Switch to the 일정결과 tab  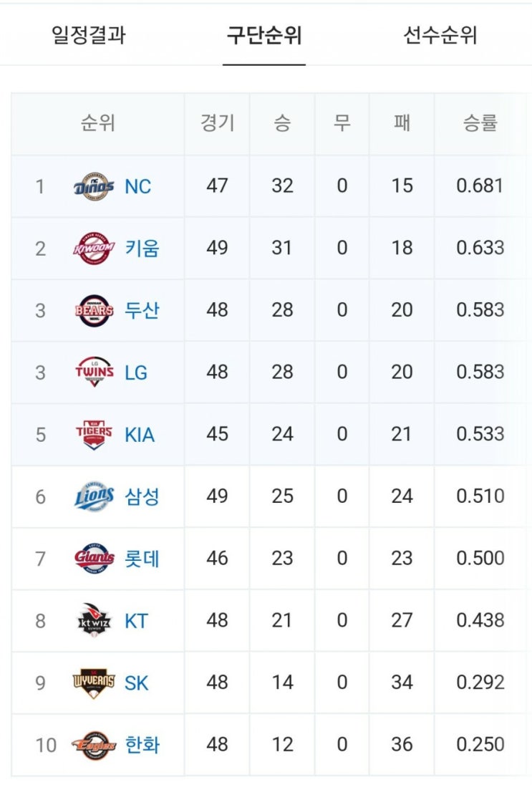89,36
